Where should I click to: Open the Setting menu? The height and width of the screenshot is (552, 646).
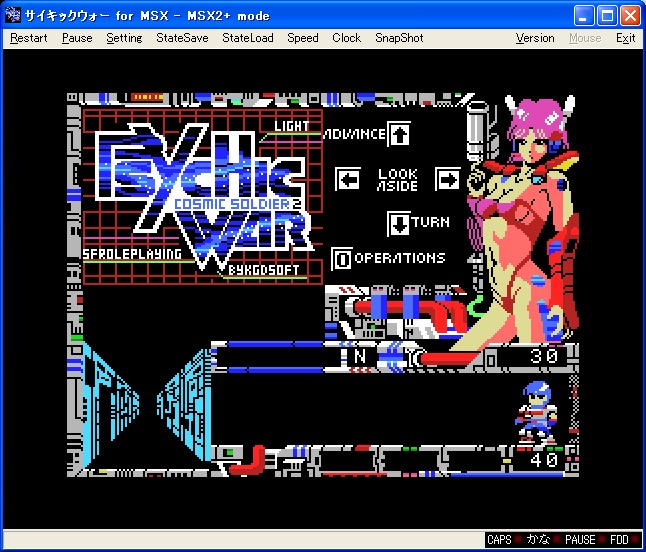click(x=124, y=38)
